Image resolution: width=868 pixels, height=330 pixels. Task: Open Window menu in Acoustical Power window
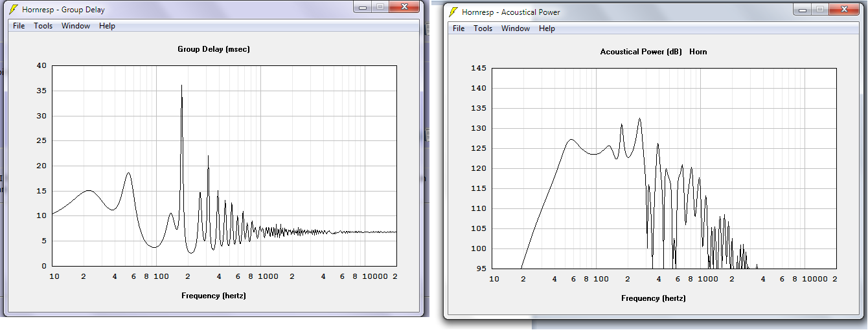point(516,28)
